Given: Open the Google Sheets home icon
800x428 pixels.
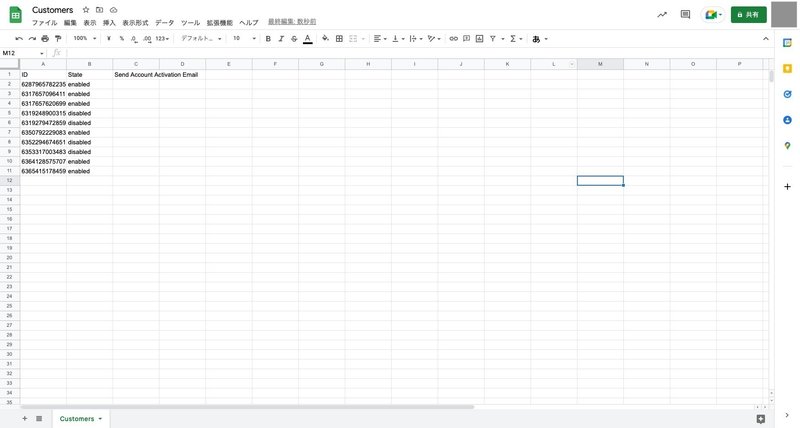Looking at the screenshot, I should click(15, 15).
